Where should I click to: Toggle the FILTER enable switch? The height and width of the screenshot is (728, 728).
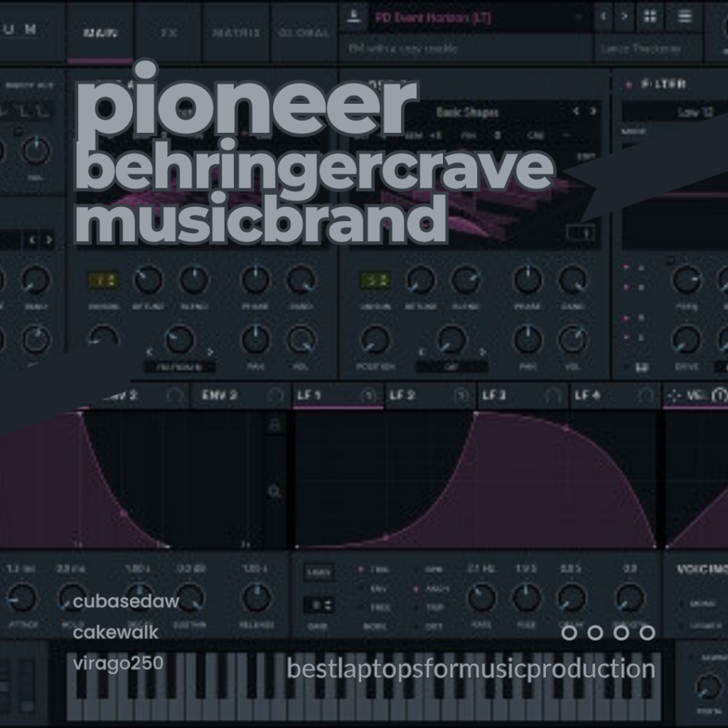coord(628,85)
